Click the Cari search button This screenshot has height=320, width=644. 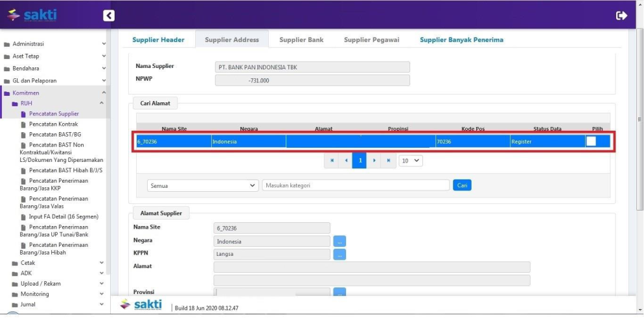click(462, 185)
